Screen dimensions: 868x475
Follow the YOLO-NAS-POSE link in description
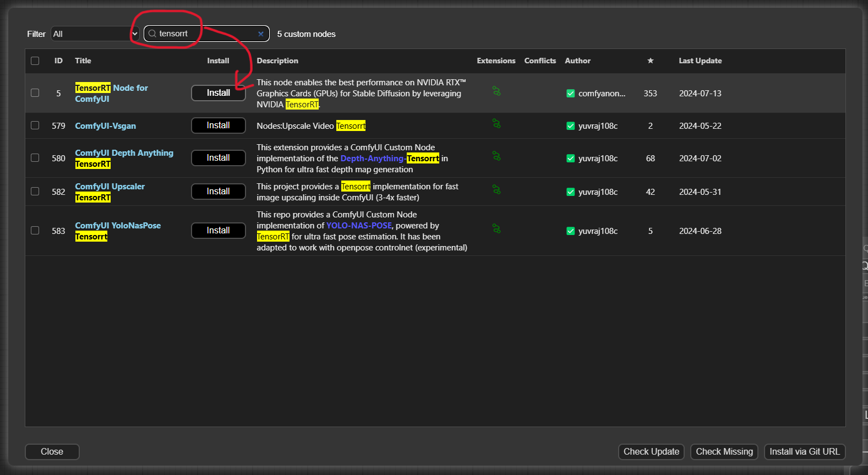pos(359,226)
